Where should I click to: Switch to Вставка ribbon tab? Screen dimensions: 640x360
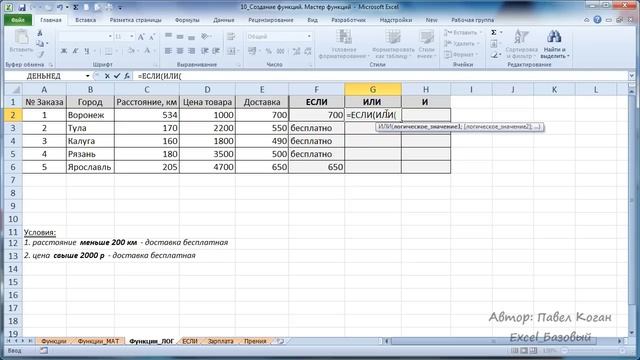coord(85,20)
